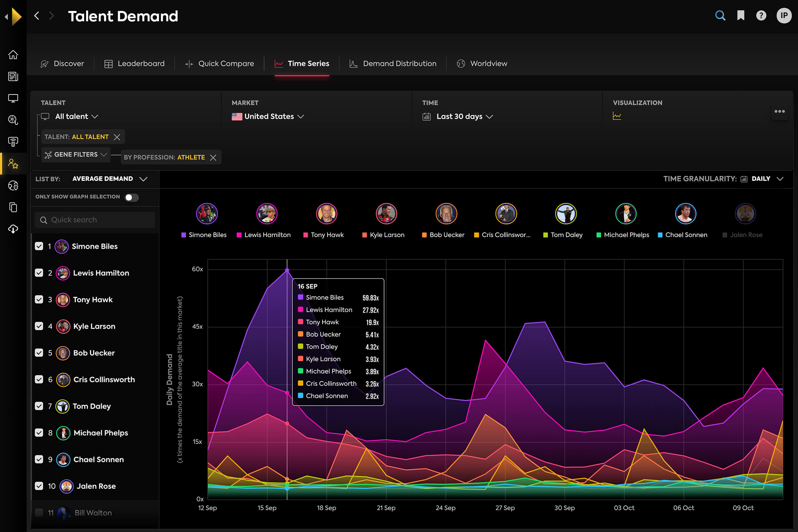Check Bill Walton in the talent list
The image size is (798, 532).
pos(39,513)
